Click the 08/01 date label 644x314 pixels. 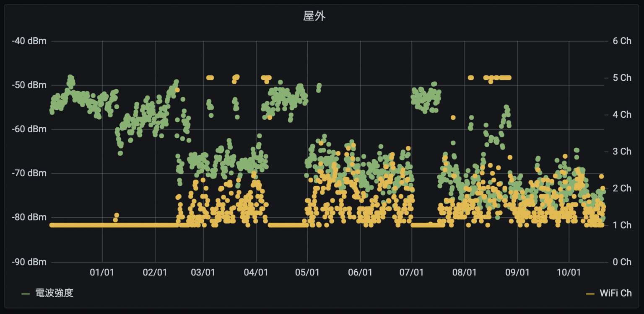coord(465,273)
